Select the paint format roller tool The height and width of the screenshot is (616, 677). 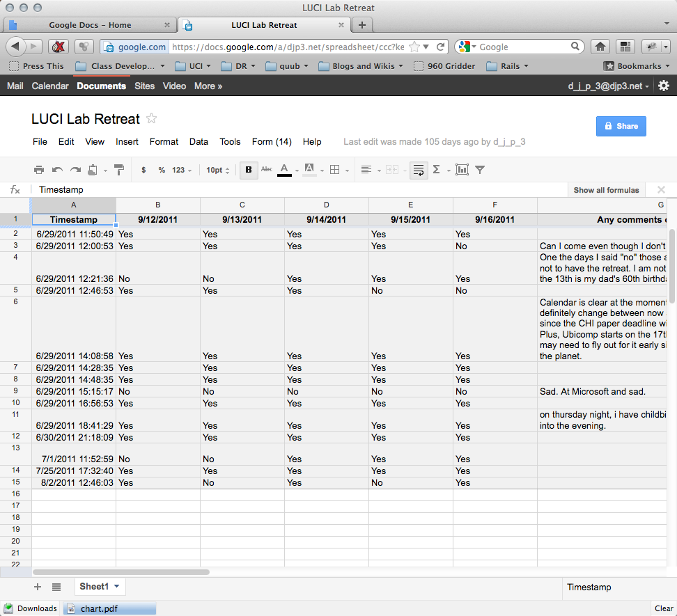pyautogui.click(x=118, y=170)
